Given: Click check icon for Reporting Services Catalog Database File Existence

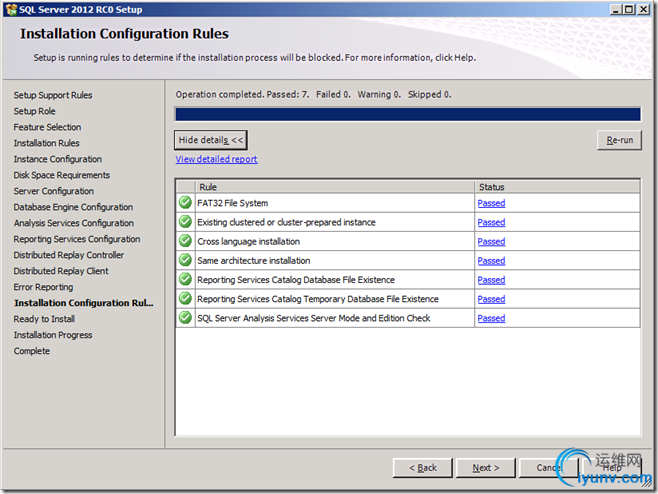Looking at the screenshot, I should click(x=185, y=279).
